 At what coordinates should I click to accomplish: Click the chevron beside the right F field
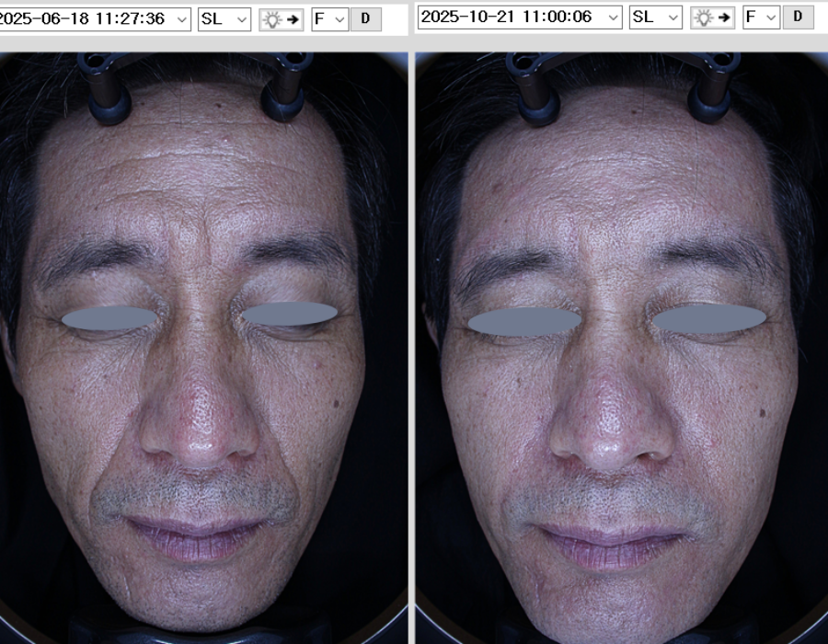point(770,17)
